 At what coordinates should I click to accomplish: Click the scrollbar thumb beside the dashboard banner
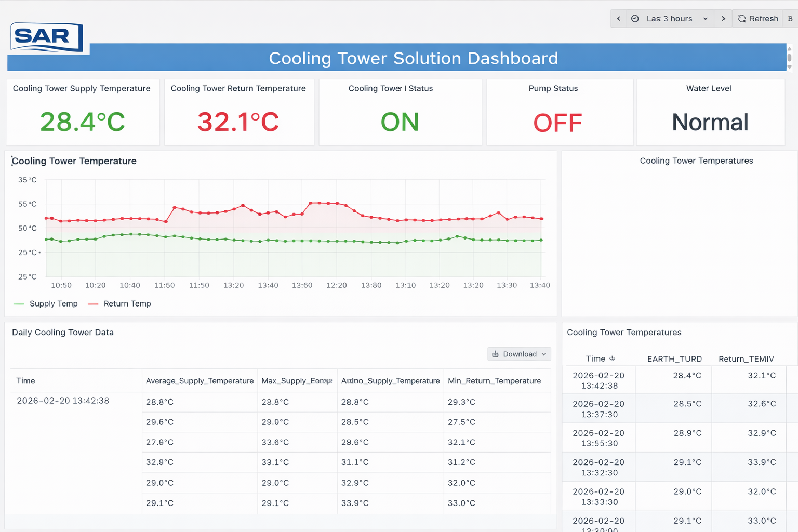click(x=789, y=58)
